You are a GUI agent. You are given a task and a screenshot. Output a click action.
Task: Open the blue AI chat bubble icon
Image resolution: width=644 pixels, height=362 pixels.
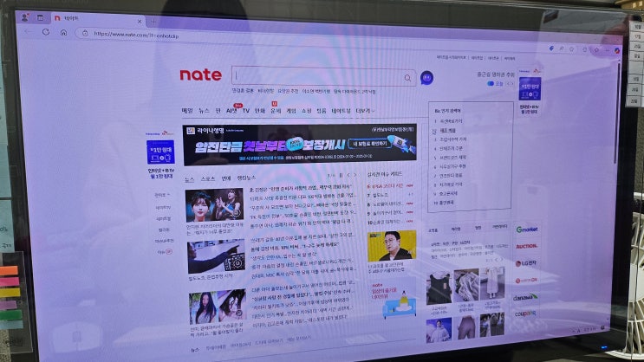click(x=426, y=78)
